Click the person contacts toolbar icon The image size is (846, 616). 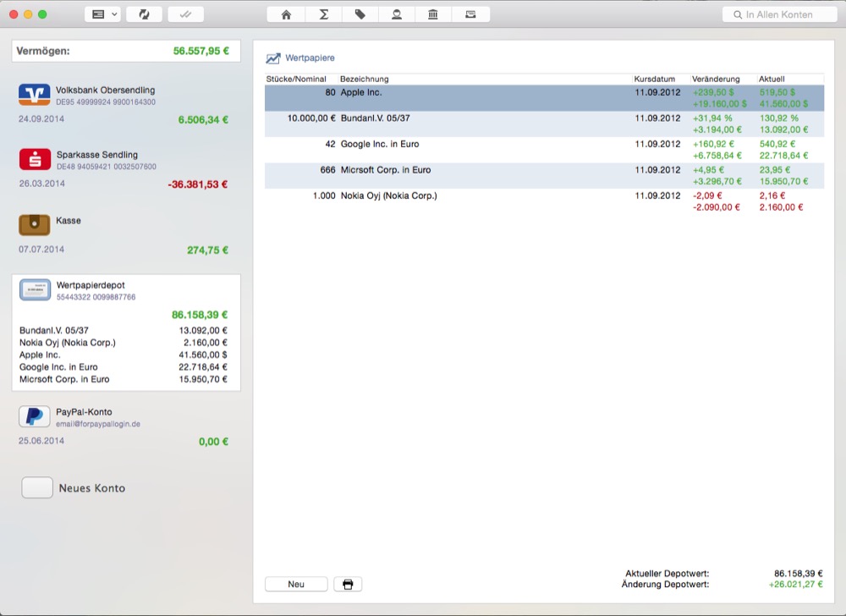[397, 14]
